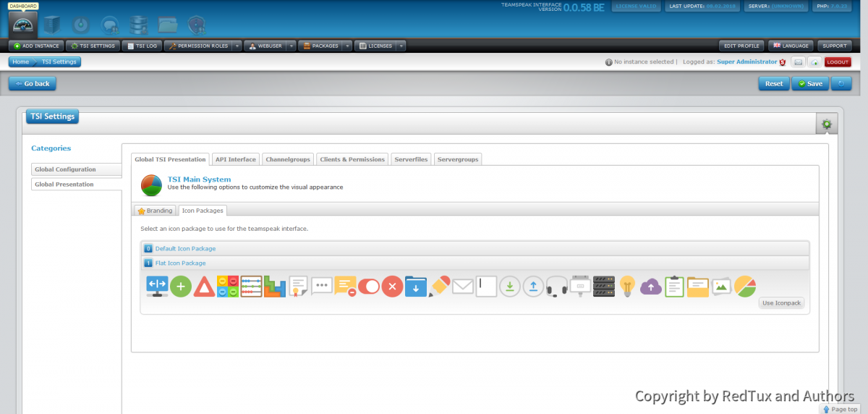Click the gear icon in TSI Settings panel
Viewport: 868px width, 414px height.
coord(826,124)
